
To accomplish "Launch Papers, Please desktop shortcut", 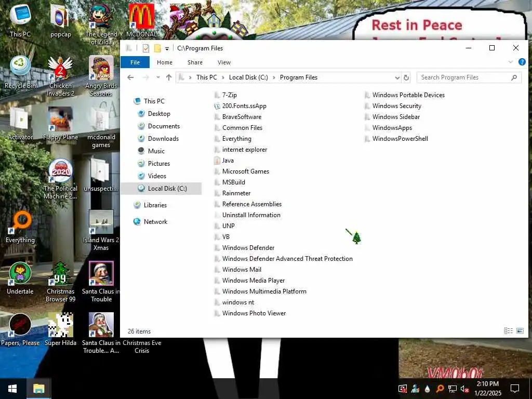I will pos(20,330).
